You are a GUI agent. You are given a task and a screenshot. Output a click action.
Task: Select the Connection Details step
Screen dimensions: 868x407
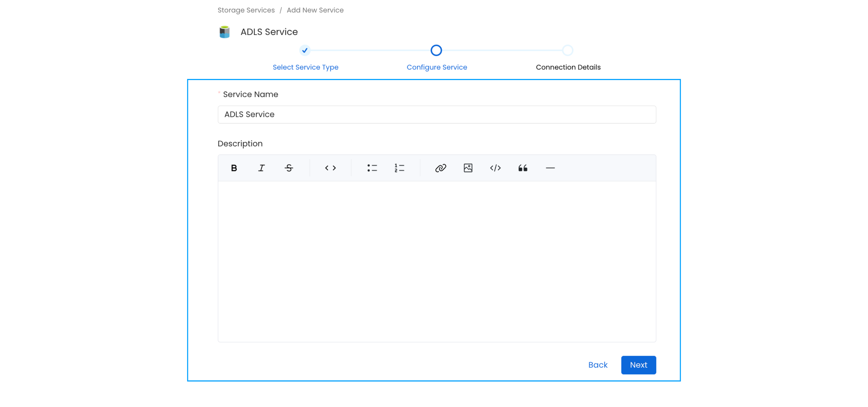(x=568, y=67)
